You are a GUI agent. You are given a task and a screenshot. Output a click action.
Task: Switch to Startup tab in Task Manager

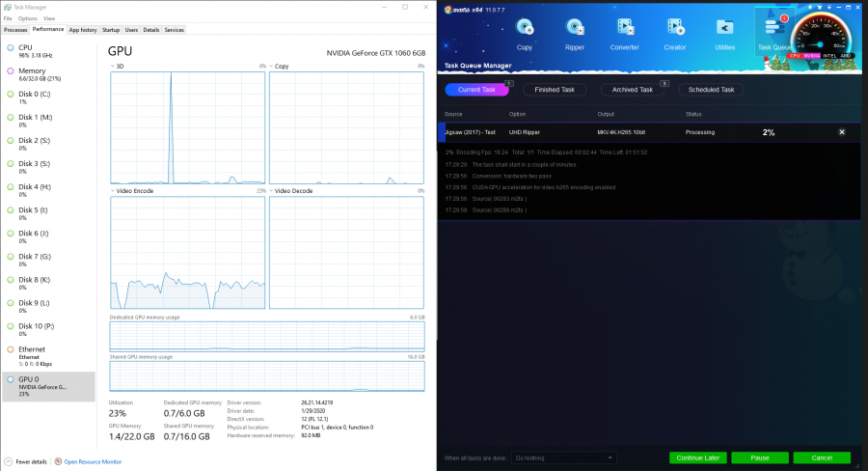pos(111,30)
